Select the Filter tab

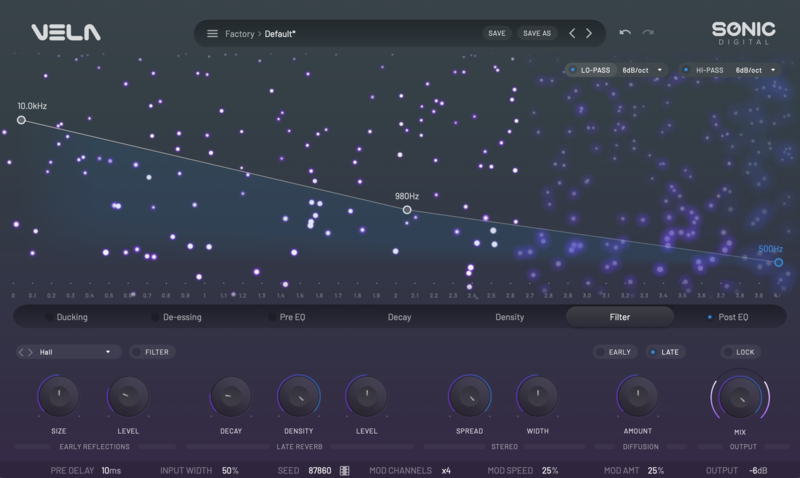click(x=619, y=317)
